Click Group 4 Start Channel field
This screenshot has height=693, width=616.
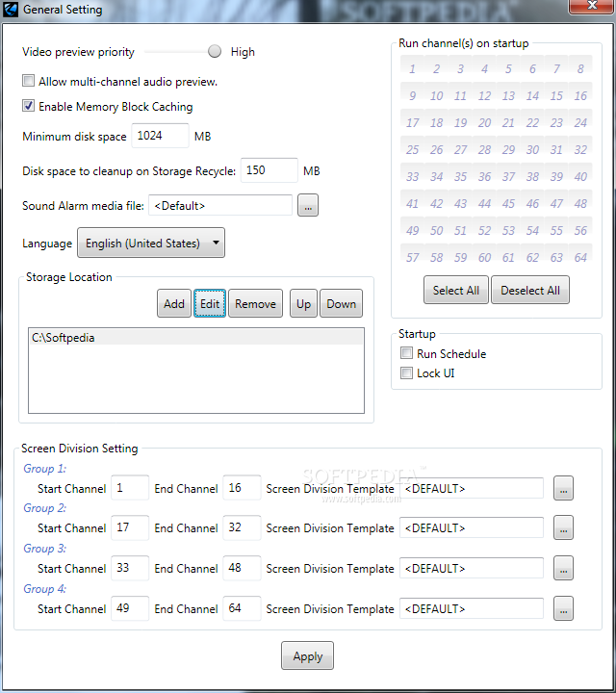click(x=130, y=608)
